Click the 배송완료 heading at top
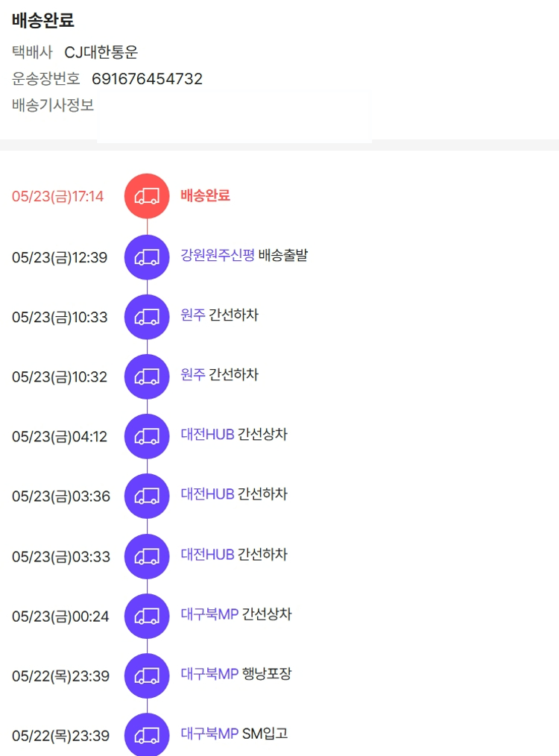 click(43, 21)
